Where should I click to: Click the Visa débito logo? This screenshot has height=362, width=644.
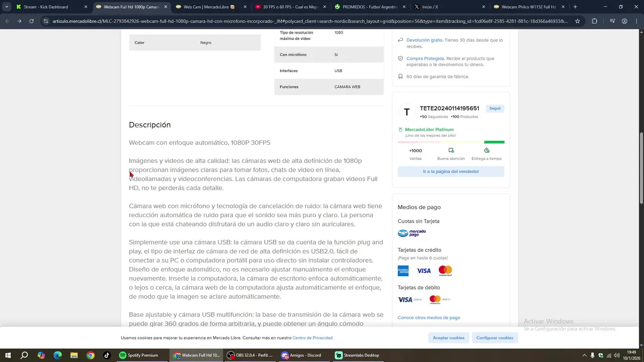[x=410, y=300]
